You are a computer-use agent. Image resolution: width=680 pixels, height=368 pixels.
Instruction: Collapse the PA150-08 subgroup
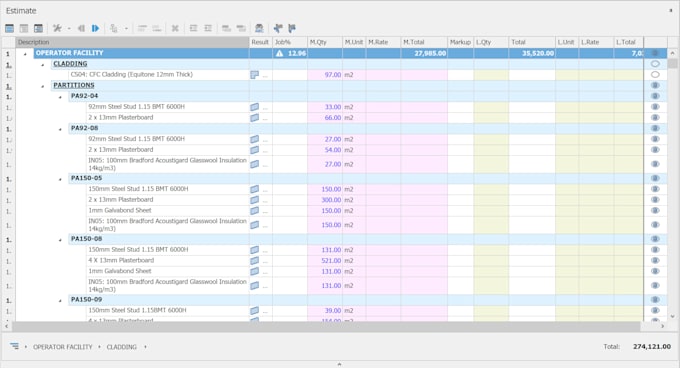point(60,240)
